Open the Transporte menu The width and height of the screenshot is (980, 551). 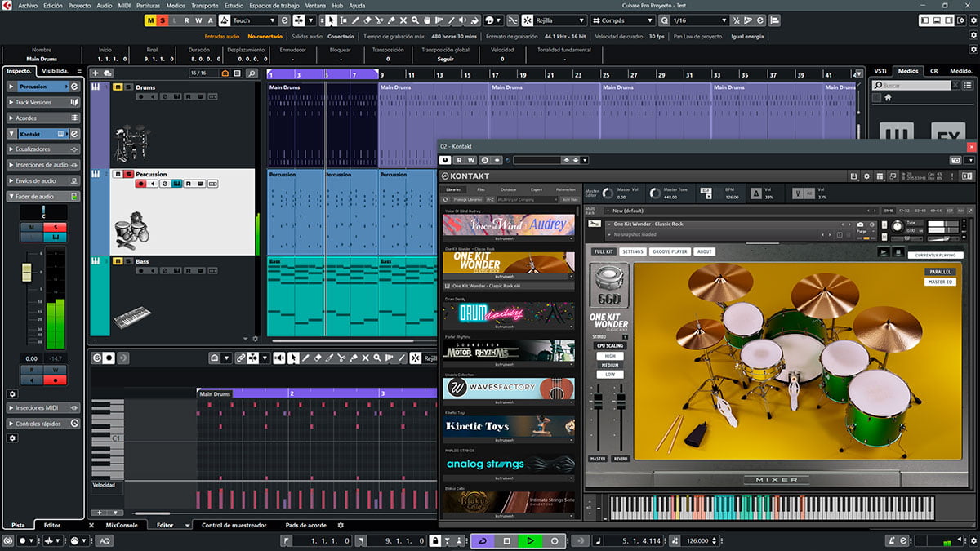coord(204,5)
